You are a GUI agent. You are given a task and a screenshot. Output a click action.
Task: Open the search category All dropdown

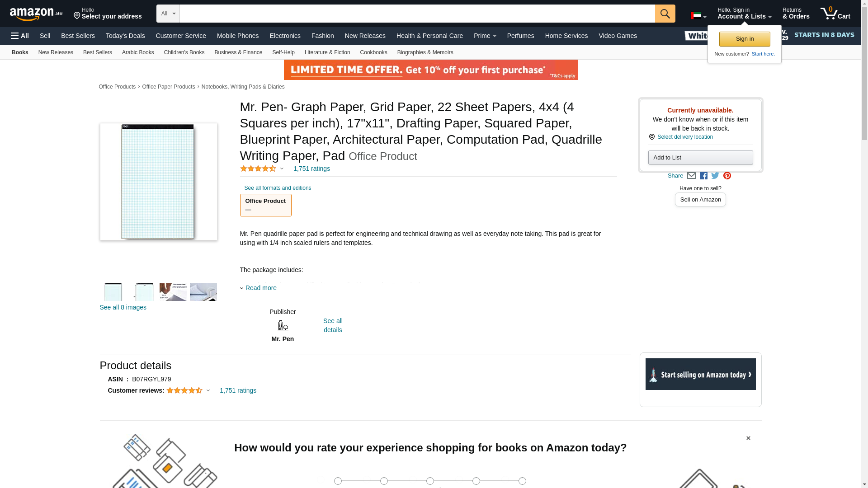pyautogui.click(x=168, y=14)
